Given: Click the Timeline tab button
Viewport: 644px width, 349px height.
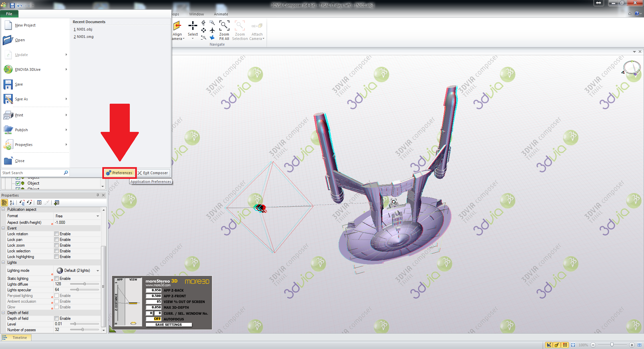Looking at the screenshot, I should click(16, 338).
